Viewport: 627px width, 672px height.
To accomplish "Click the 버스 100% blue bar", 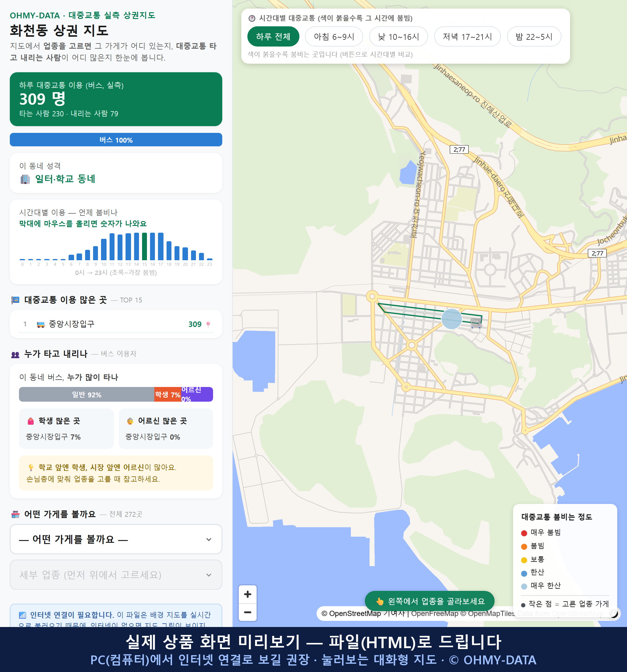I will click(x=116, y=140).
